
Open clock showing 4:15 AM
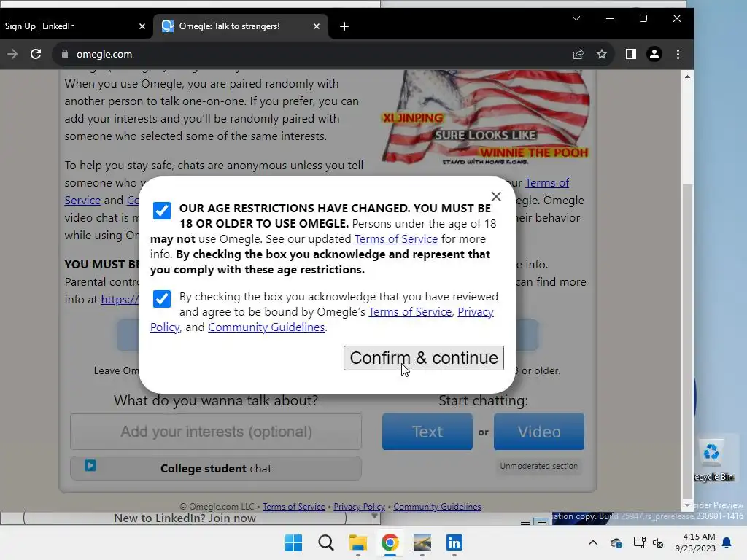[695, 542]
